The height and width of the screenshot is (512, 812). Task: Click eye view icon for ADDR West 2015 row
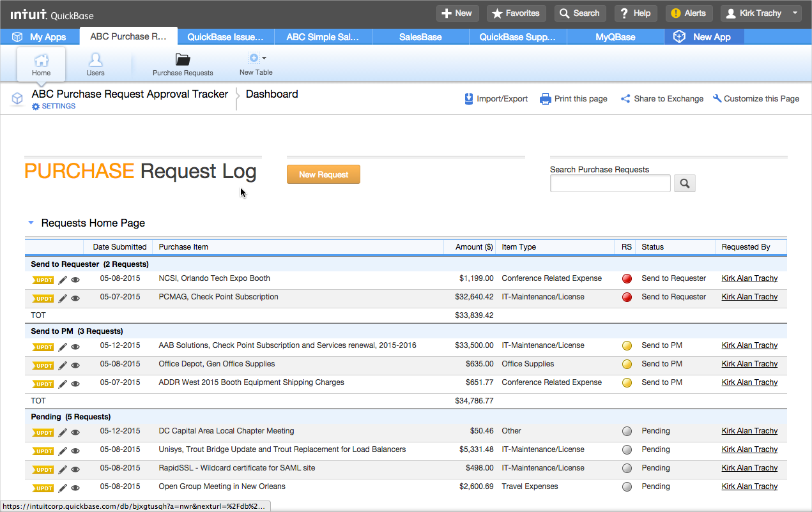click(x=75, y=384)
